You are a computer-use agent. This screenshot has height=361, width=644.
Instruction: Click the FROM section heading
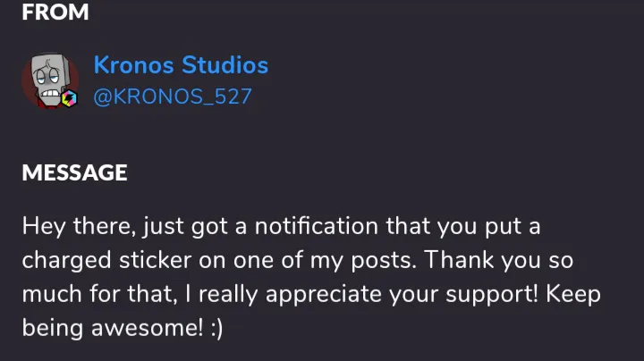[x=55, y=13]
